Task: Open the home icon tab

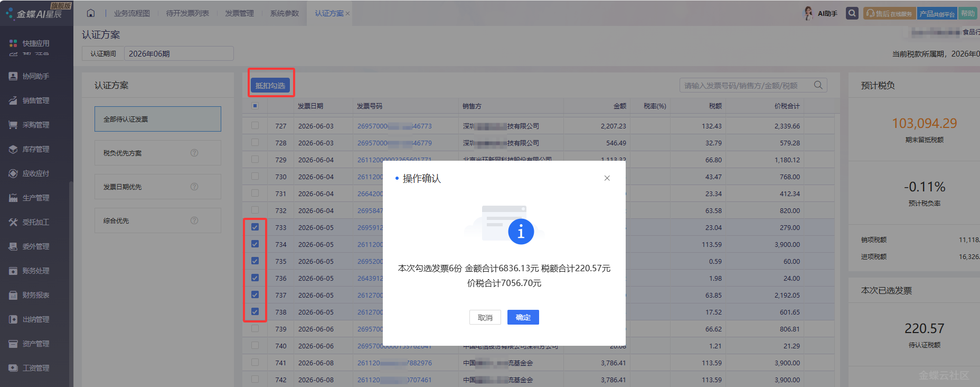Action: coord(91,13)
